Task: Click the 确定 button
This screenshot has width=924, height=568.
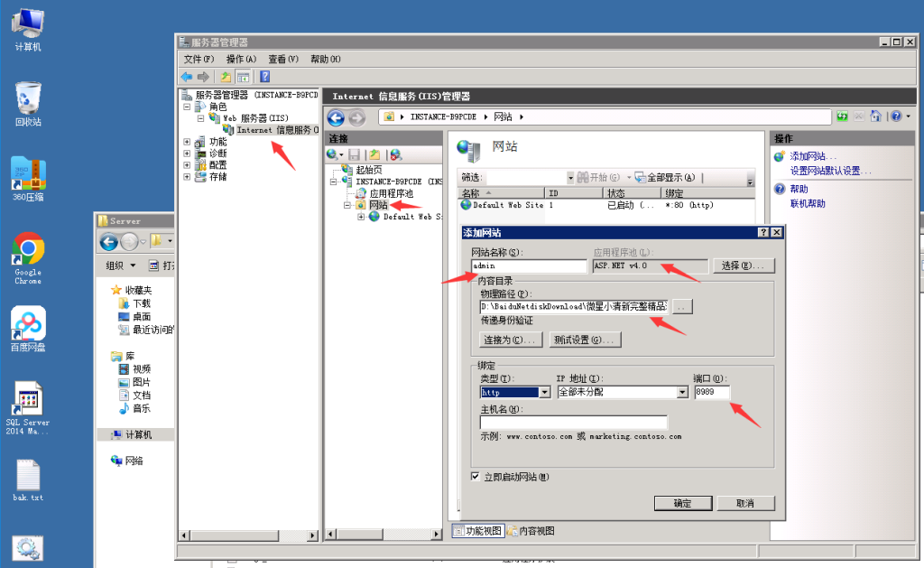Action: pos(682,503)
